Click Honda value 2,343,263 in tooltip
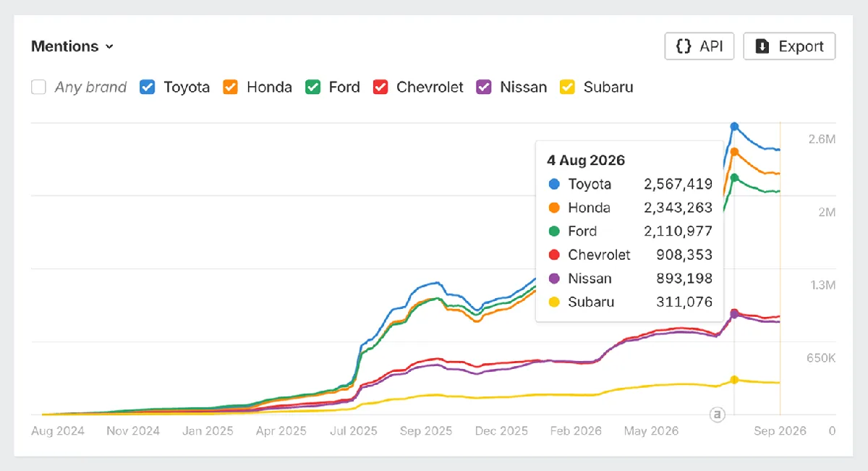Viewport: 868px width, 471px height. (x=678, y=208)
